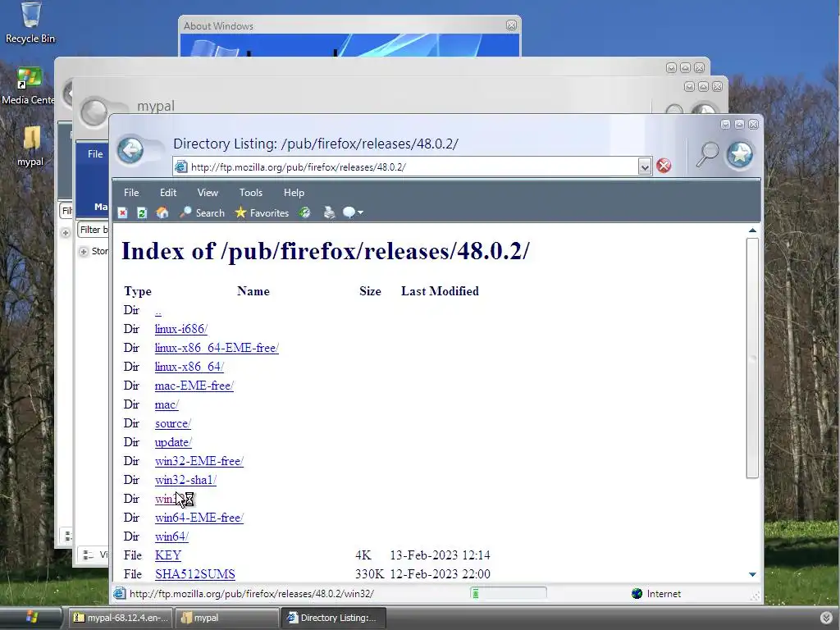
Task: Open the win64/ directory link
Action: tap(172, 536)
